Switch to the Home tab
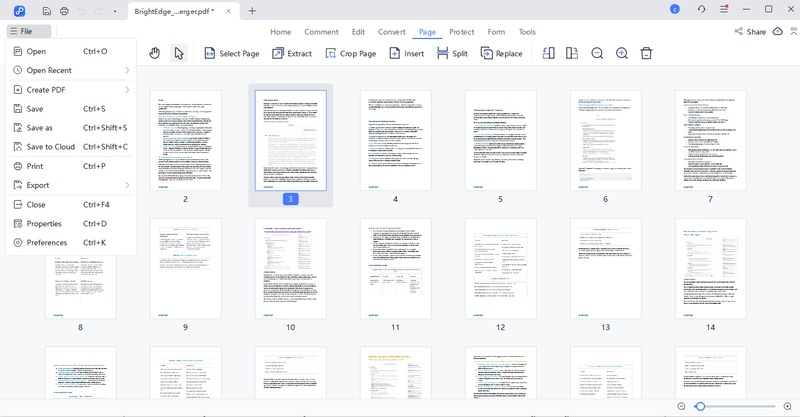The height and width of the screenshot is (417, 800). 281,32
